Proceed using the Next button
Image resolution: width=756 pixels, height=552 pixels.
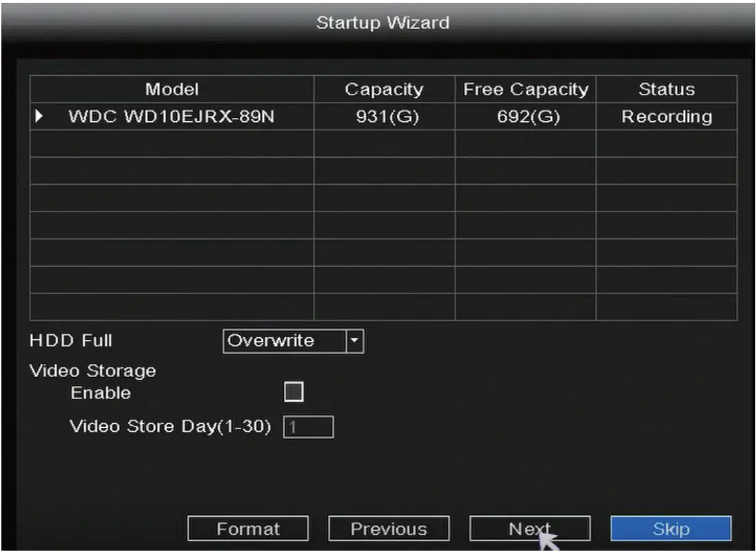coord(530,529)
